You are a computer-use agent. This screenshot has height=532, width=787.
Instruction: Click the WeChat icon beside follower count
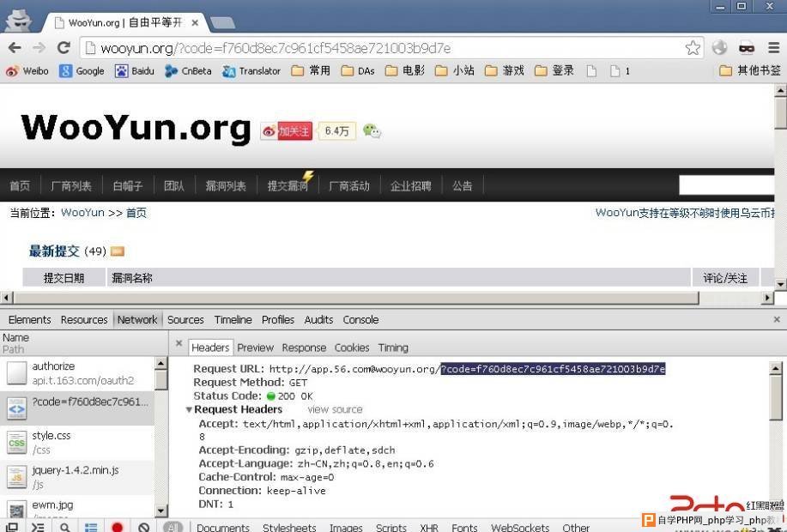click(x=372, y=131)
